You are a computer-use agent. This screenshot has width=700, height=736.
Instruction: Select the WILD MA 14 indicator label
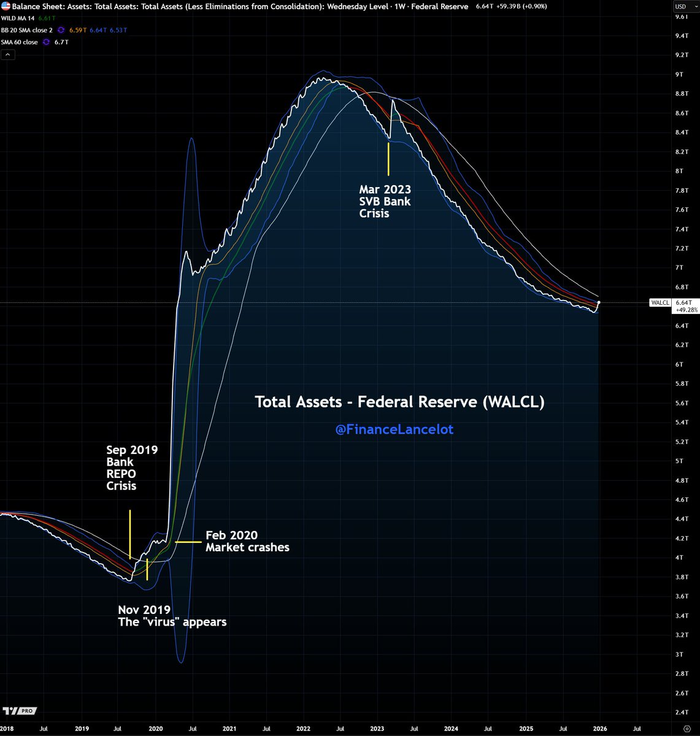point(18,18)
